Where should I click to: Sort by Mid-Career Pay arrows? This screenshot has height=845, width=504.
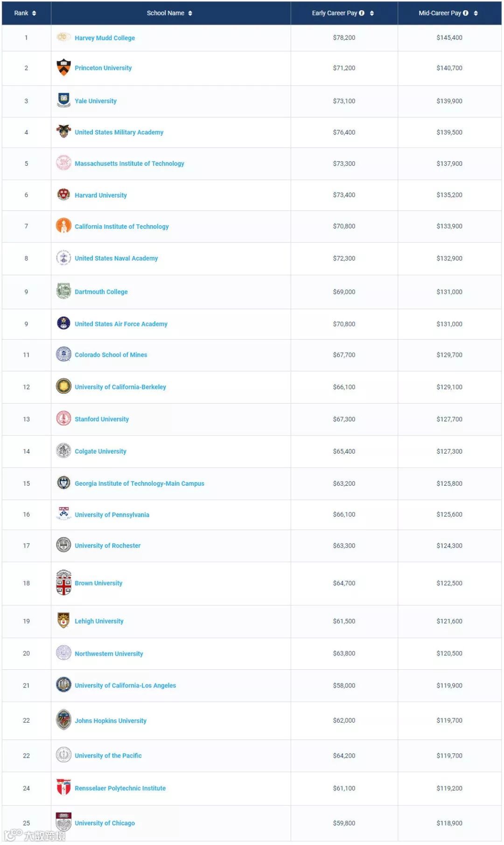(476, 13)
